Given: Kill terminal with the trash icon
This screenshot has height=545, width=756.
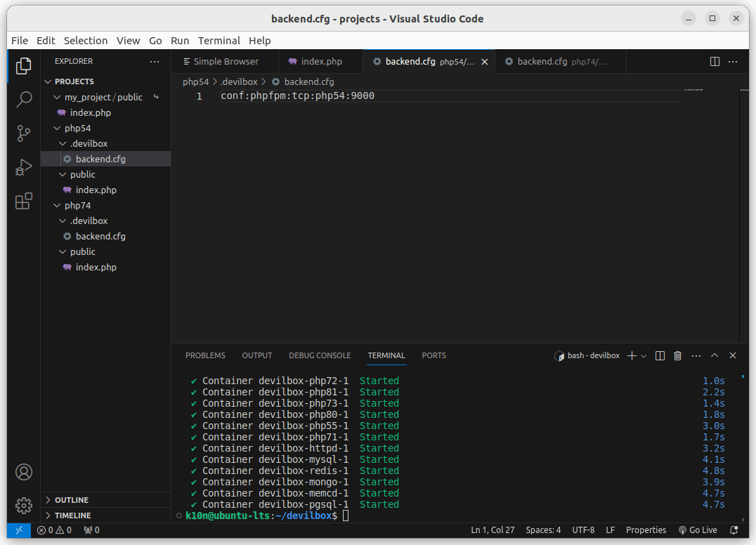Looking at the screenshot, I should (x=677, y=356).
